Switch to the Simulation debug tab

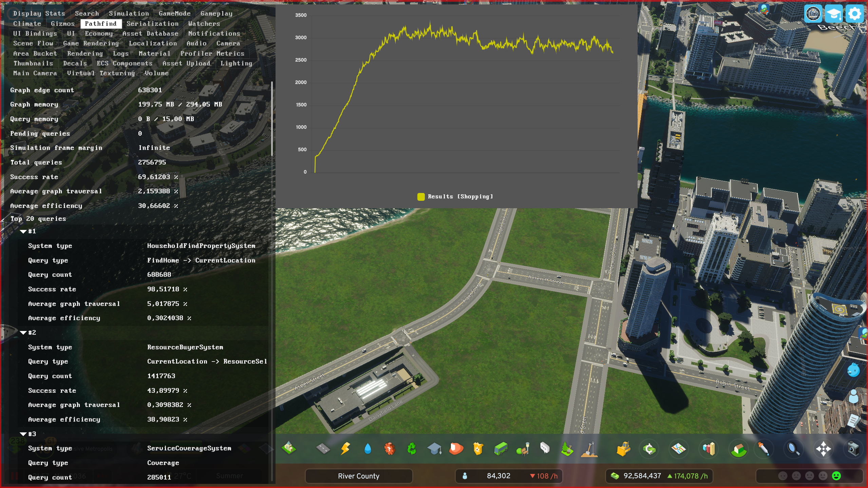pyautogui.click(x=129, y=14)
